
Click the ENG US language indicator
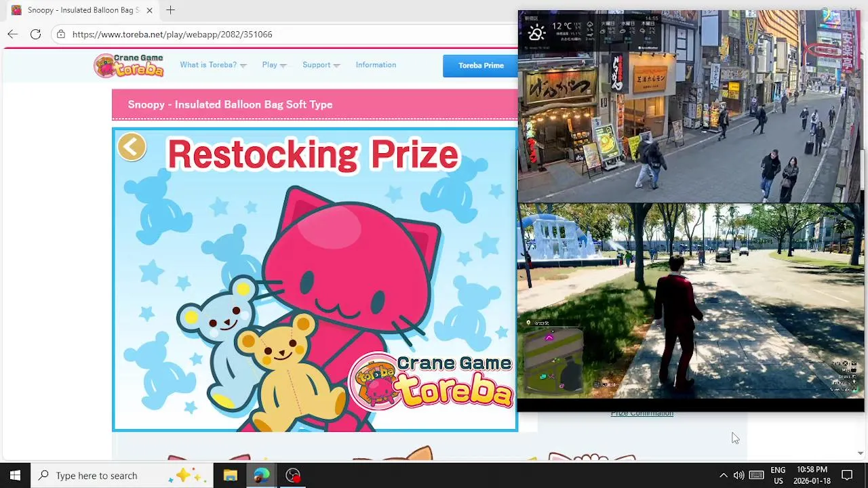pos(778,476)
